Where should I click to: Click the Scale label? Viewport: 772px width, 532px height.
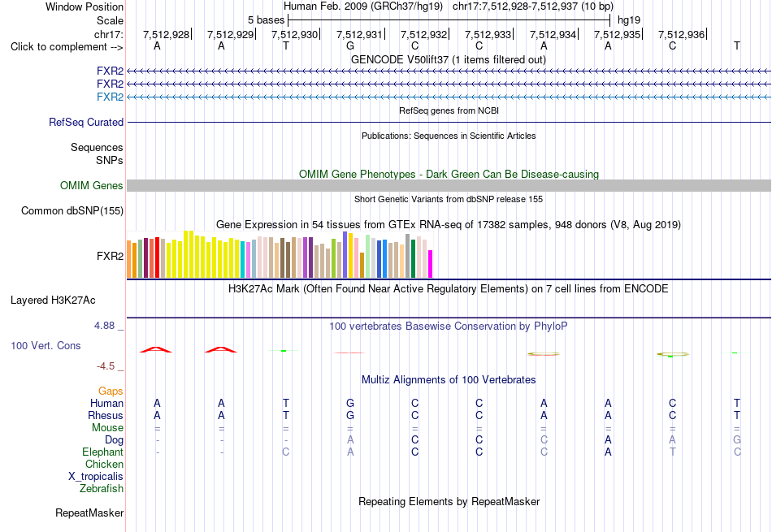(x=111, y=20)
